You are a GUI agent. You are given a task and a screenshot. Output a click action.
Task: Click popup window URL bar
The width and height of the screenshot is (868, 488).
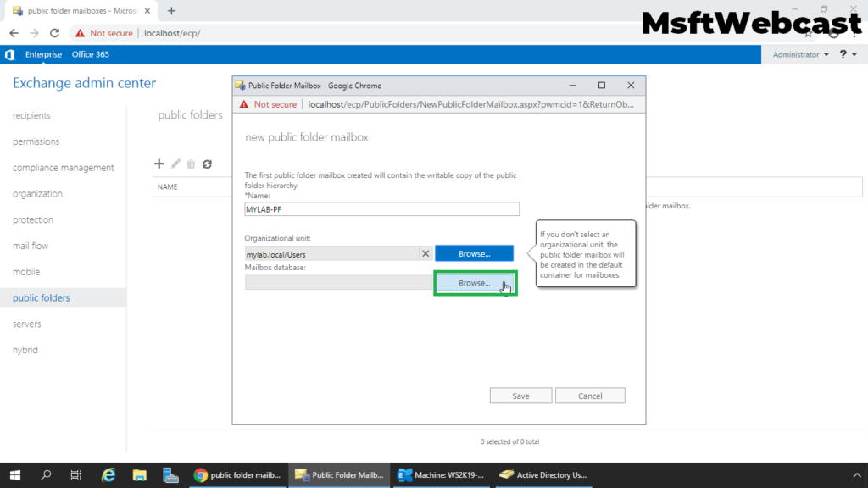coord(470,104)
